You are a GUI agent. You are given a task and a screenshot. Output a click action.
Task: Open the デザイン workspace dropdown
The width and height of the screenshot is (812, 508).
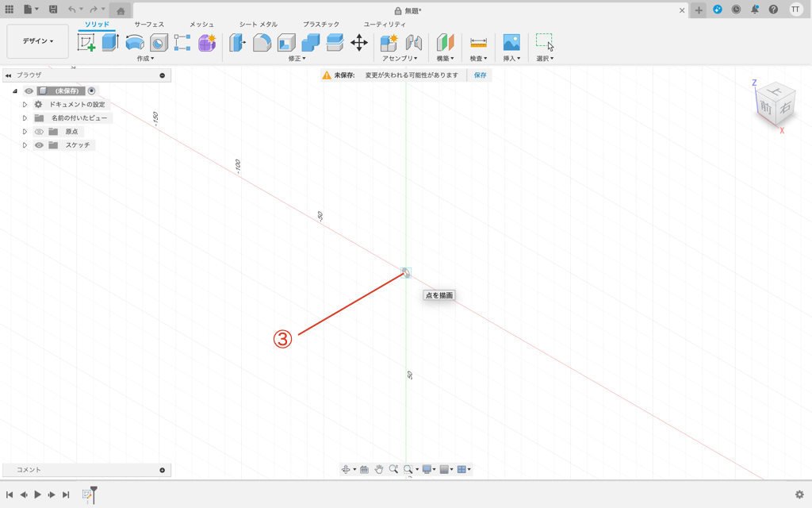coord(38,41)
